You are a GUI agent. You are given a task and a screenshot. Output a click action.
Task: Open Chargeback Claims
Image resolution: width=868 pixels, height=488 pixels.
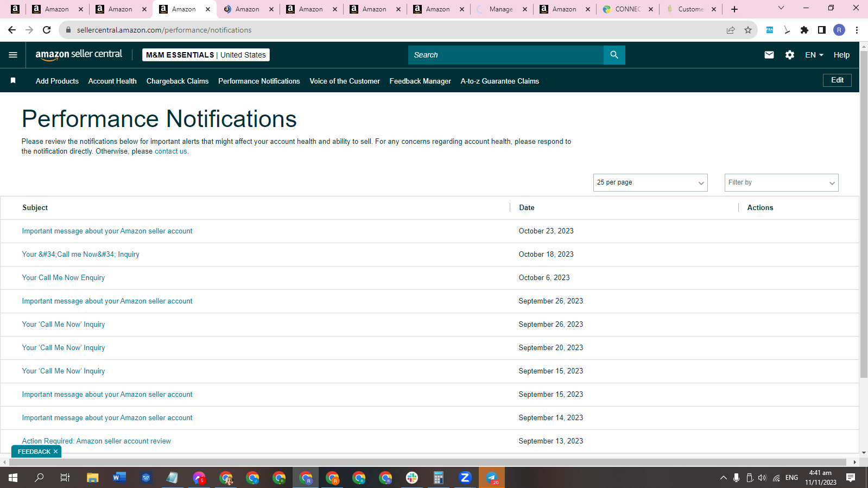point(178,81)
